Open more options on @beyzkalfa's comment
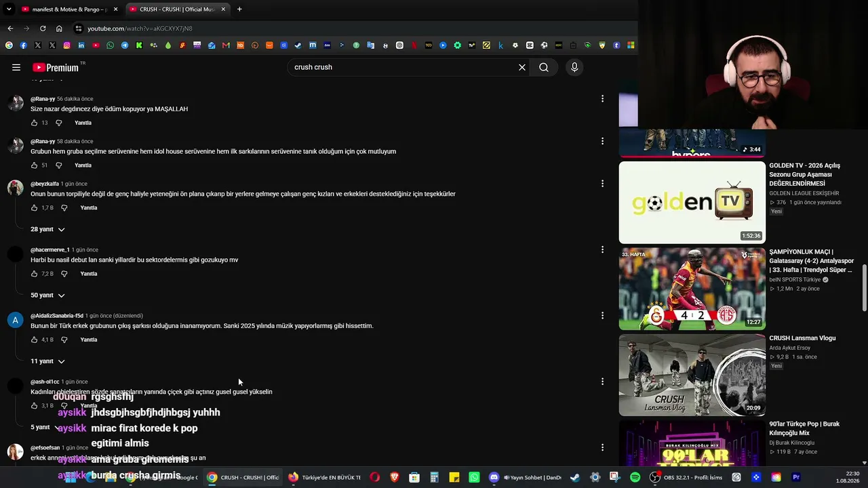Screen dimensions: 868x488 (x=602, y=184)
